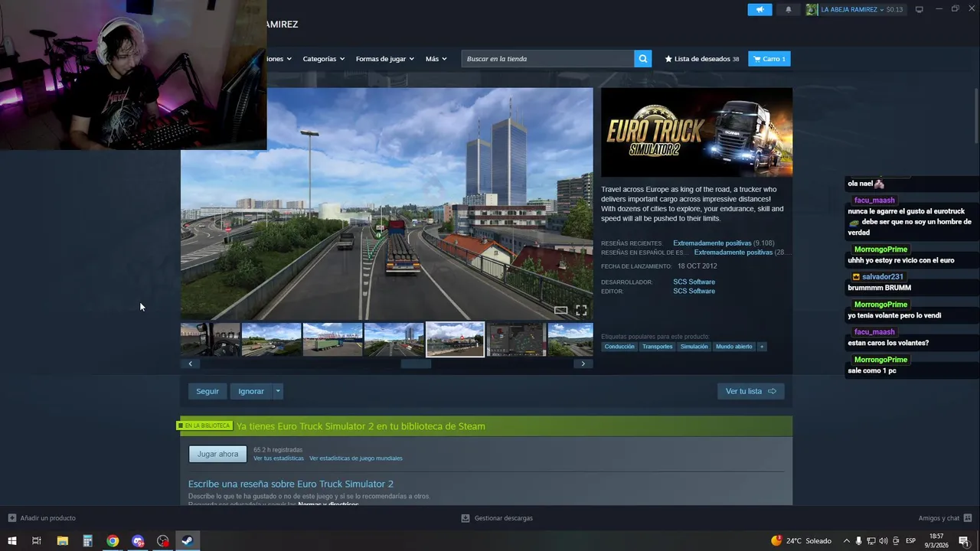Open the Windows notification center
This screenshot has width=980, height=551.
(964, 541)
